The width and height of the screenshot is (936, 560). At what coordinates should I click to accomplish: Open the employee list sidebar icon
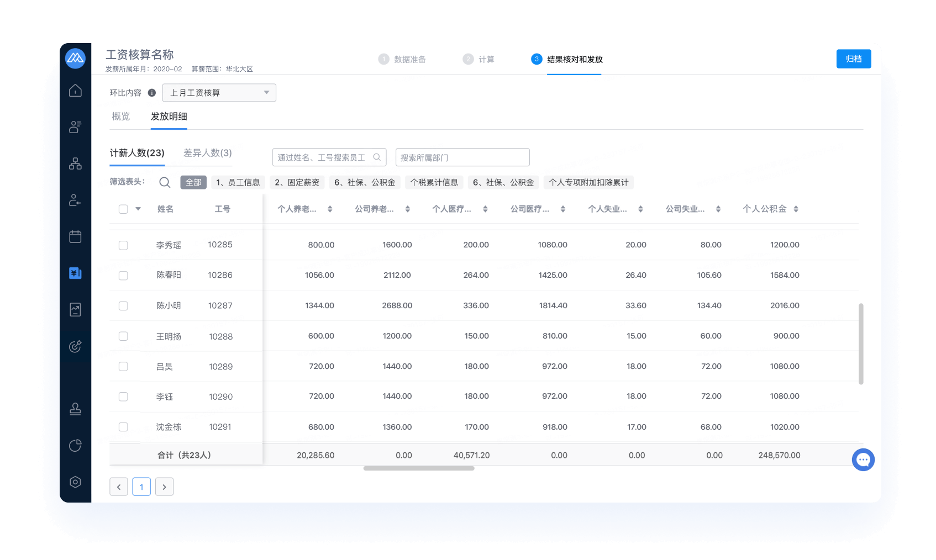(75, 127)
